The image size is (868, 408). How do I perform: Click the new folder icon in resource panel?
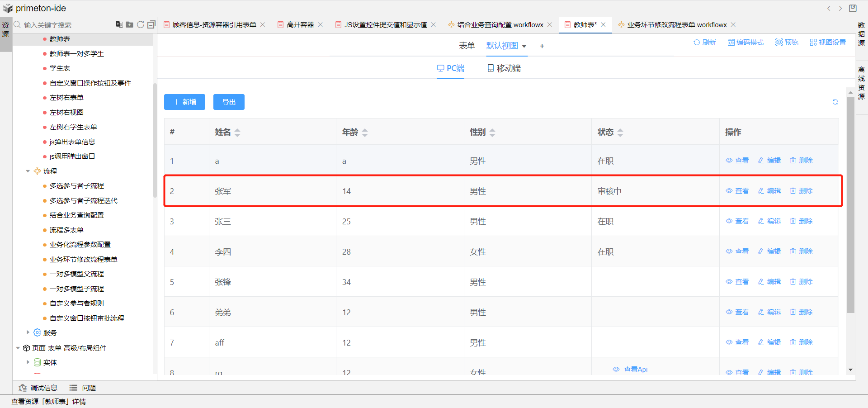pos(130,24)
